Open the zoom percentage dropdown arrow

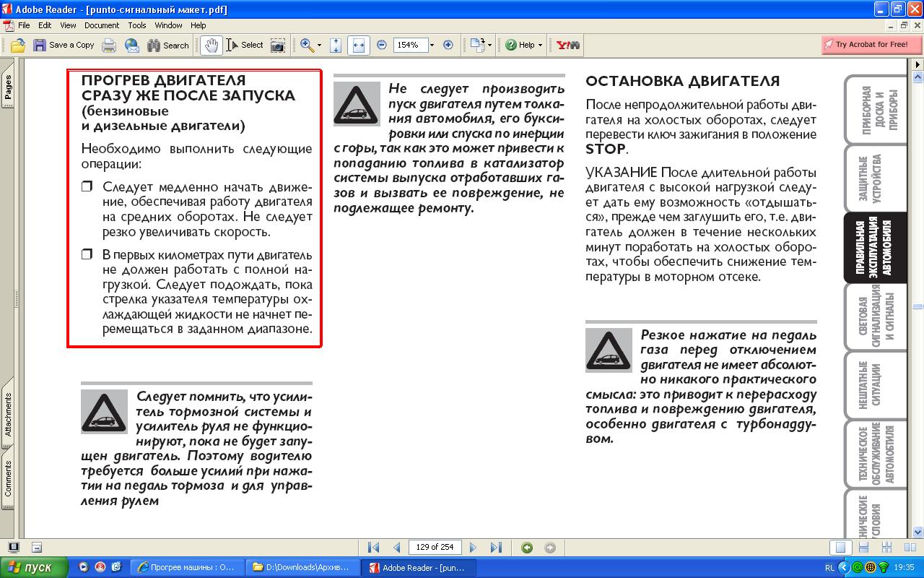(x=432, y=45)
